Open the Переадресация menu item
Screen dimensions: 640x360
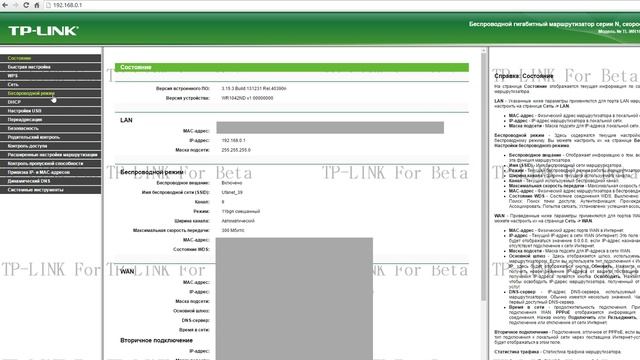[x=51, y=120]
